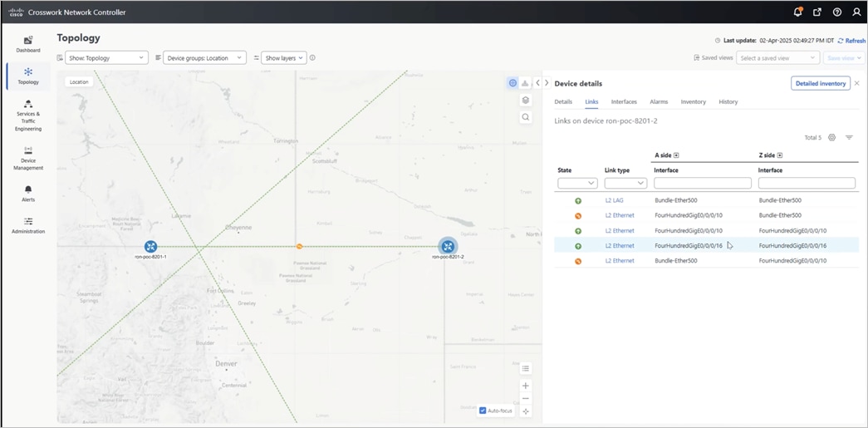This screenshot has width=868, height=428.
Task: Click the Refresh link
Action: [x=851, y=41]
